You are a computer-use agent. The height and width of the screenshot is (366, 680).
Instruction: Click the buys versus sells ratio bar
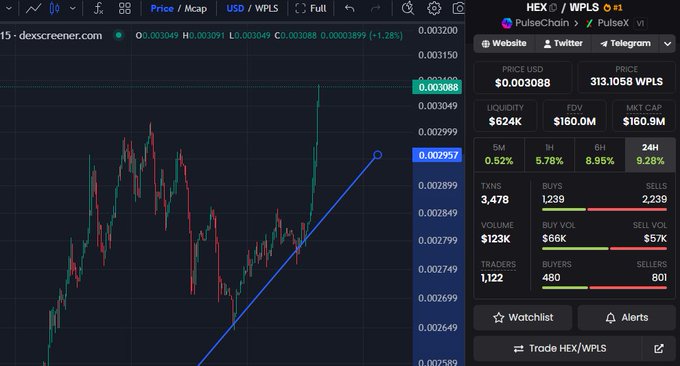[604, 209]
